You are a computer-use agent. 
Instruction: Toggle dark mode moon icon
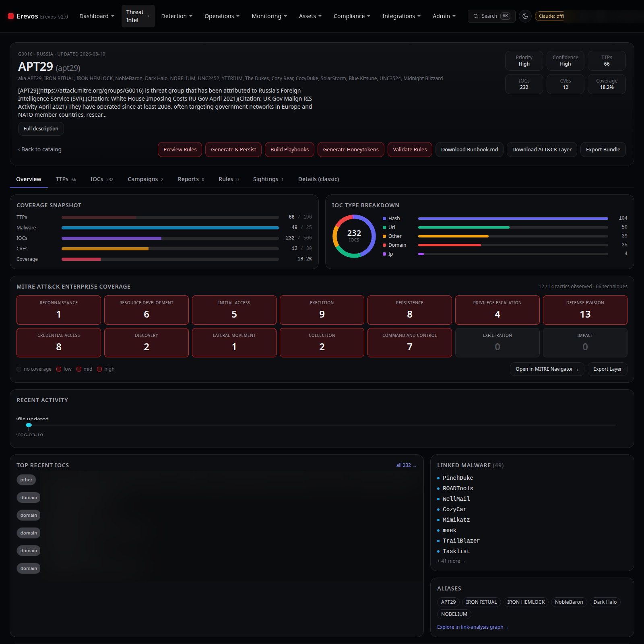(x=525, y=16)
